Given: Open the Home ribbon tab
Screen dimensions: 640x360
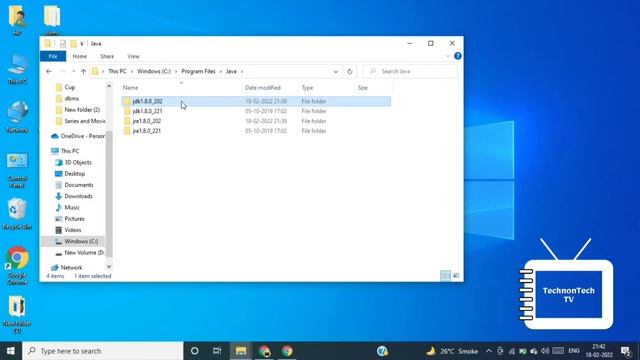Looking at the screenshot, I should 80,56.
